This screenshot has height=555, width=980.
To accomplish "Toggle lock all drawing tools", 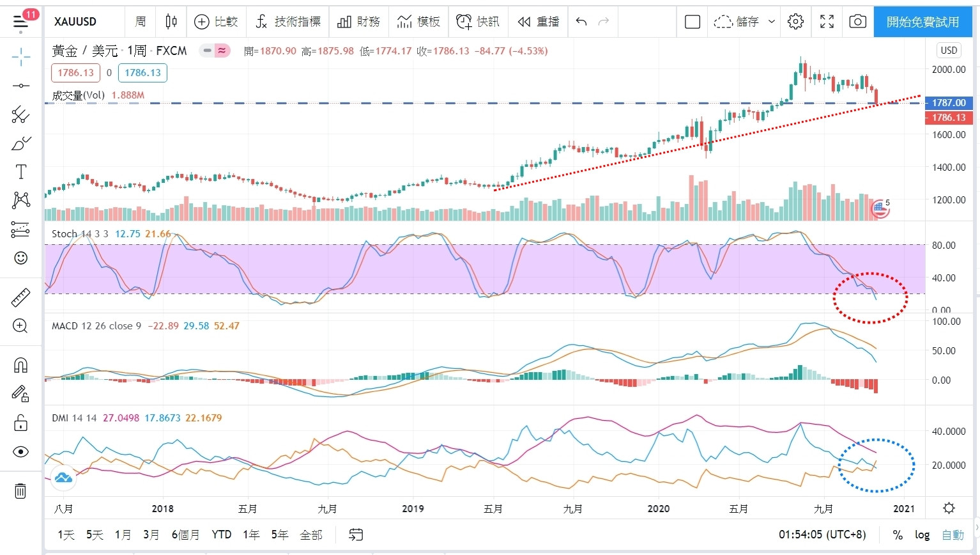I will (20, 423).
